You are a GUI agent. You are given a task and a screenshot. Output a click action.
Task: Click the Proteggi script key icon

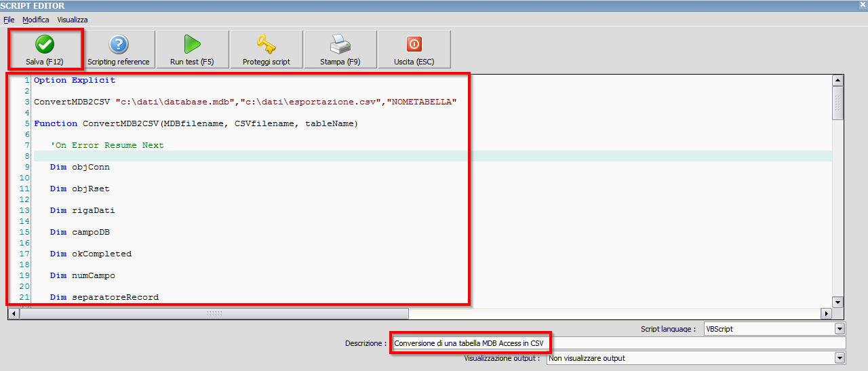pyautogui.click(x=267, y=49)
